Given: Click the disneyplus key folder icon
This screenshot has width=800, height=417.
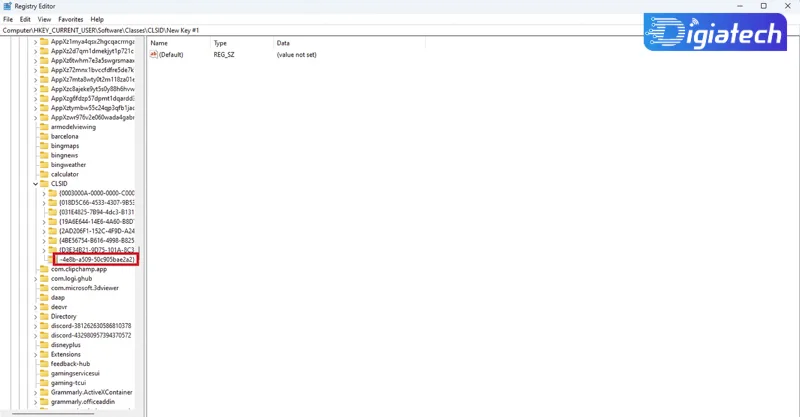Looking at the screenshot, I should click(x=44, y=345).
